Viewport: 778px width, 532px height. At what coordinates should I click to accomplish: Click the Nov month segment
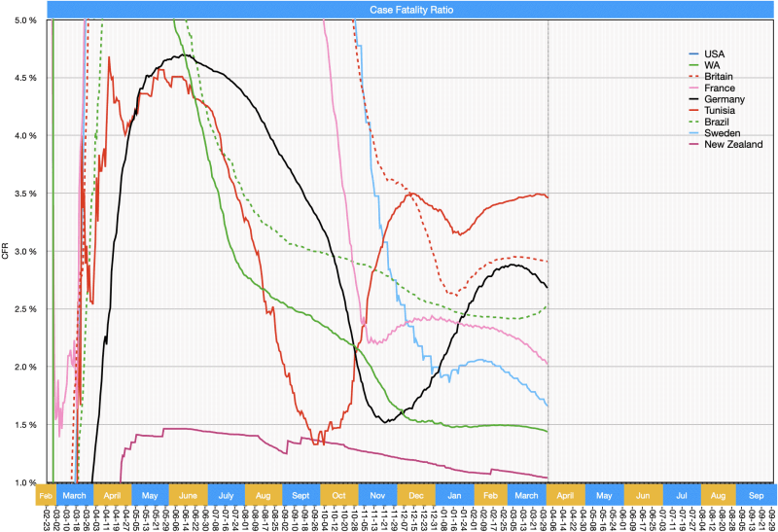[376, 493]
